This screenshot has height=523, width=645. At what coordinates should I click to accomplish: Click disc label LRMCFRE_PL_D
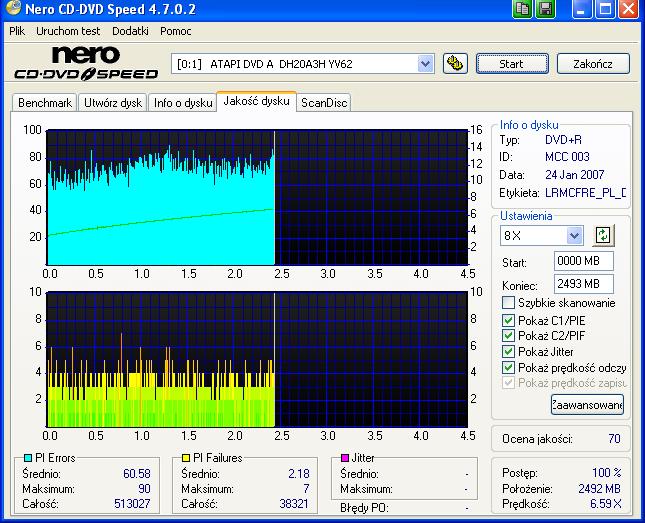585,193
